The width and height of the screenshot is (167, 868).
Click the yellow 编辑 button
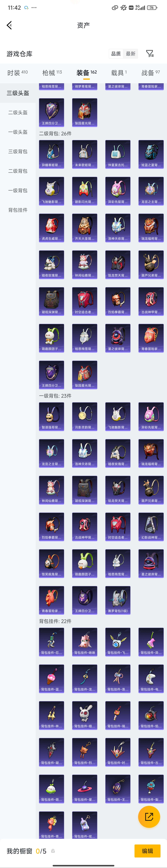[148, 851]
